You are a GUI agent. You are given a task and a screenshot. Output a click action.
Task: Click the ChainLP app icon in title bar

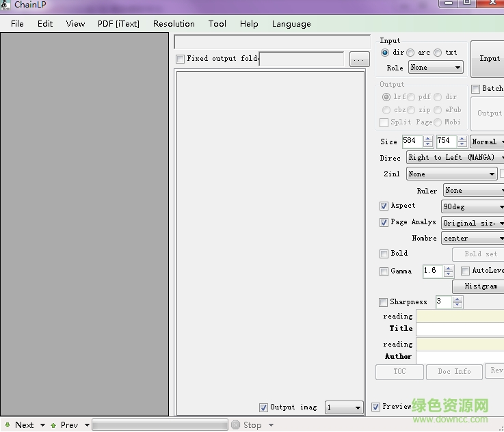pos(6,4)
